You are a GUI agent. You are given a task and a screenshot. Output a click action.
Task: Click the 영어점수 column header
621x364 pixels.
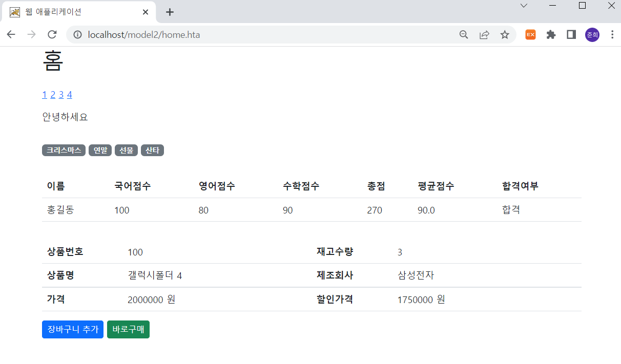[x=217, y=186]
